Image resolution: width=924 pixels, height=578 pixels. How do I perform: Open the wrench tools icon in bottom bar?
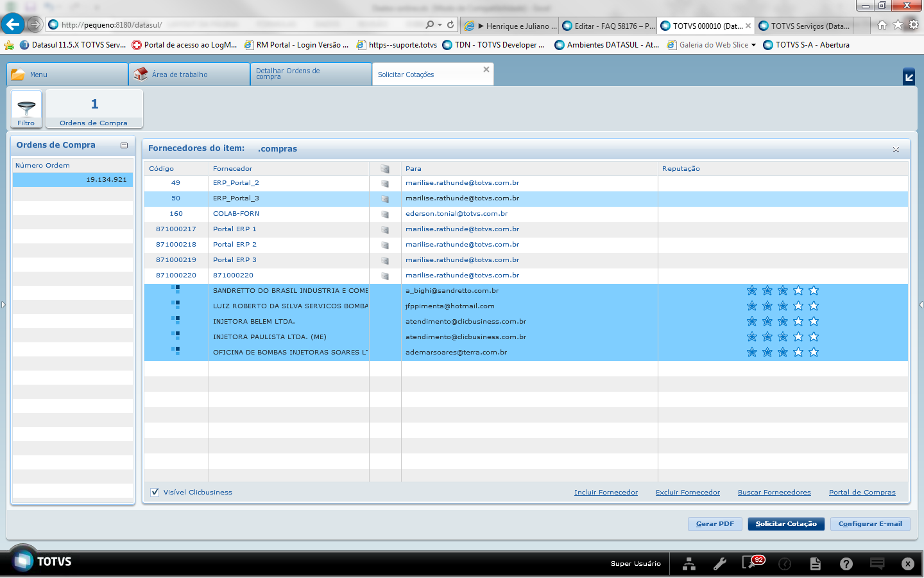(720, 564)
